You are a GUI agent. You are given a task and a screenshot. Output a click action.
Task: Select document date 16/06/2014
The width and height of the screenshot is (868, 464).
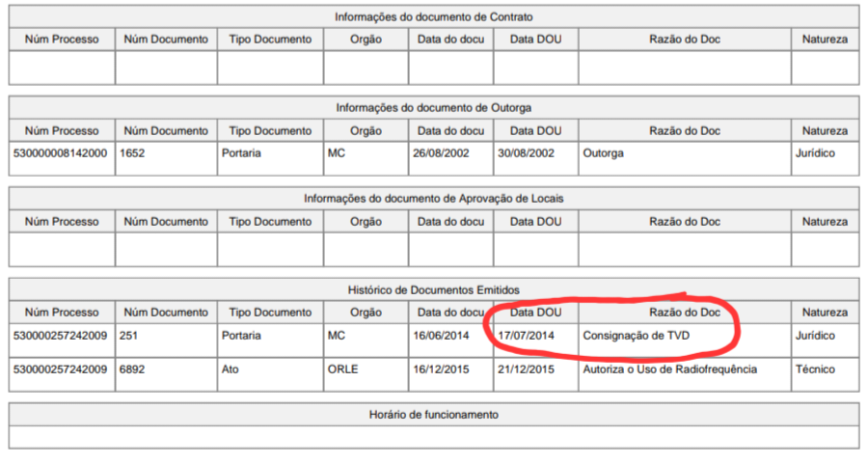[x=441, y=336]
